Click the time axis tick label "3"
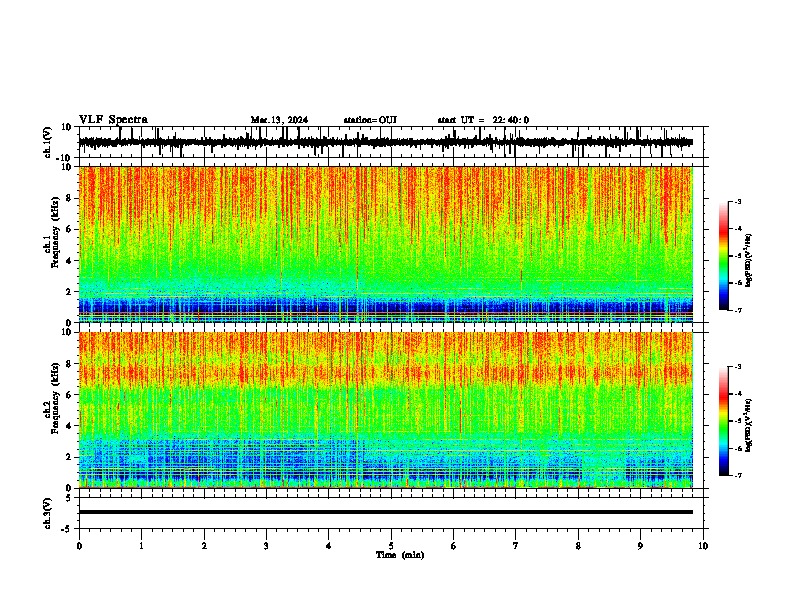The width and height of the screenshot is (792, 612). (267, 546)
